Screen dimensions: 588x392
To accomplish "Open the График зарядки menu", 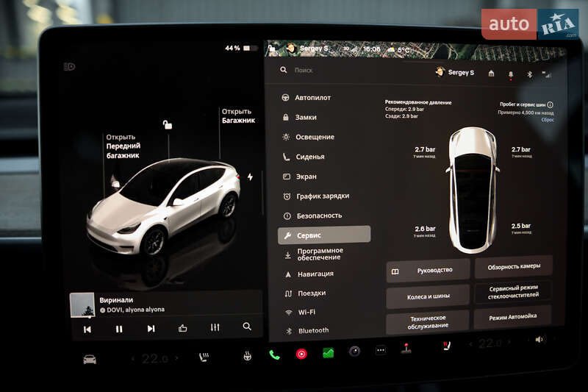I will point(316,196).
